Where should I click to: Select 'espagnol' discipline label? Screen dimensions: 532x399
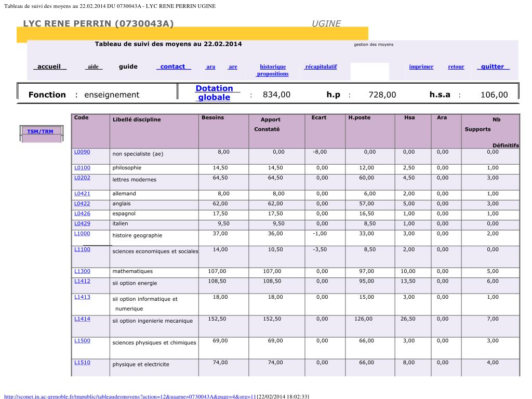[124, 214]
